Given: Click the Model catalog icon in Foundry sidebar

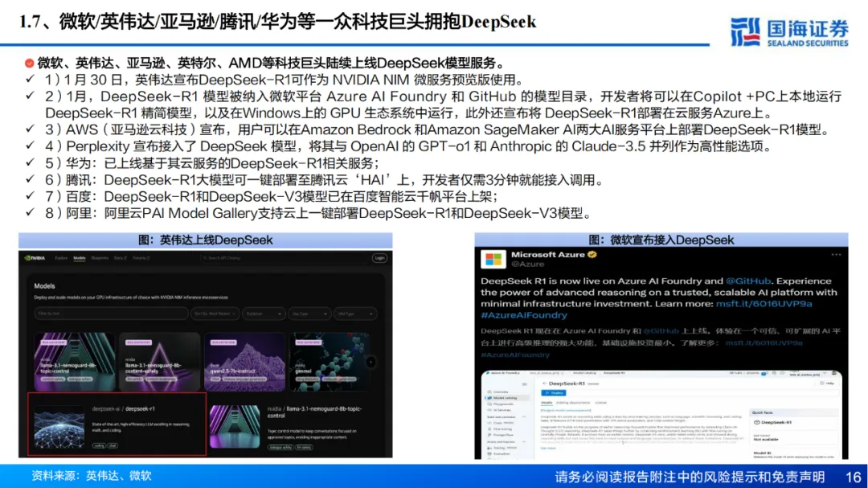Looking at the screenshot, I should (489, 398).
